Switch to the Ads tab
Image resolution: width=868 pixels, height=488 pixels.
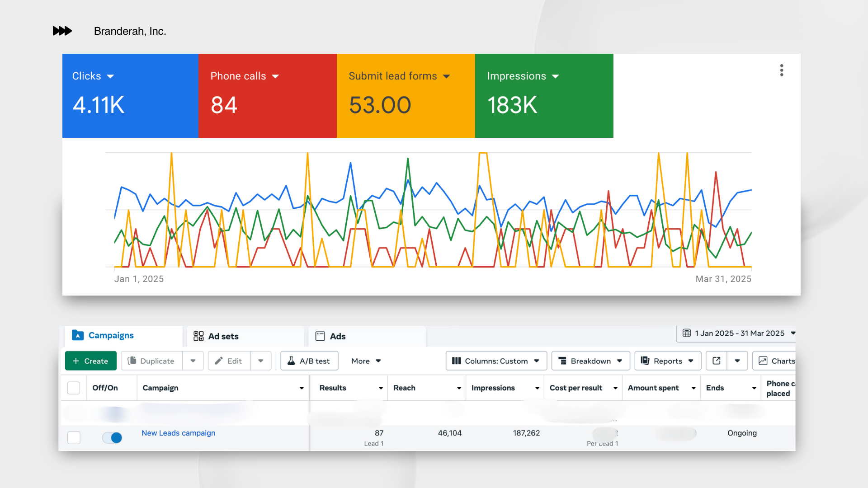tap(367, 336)
